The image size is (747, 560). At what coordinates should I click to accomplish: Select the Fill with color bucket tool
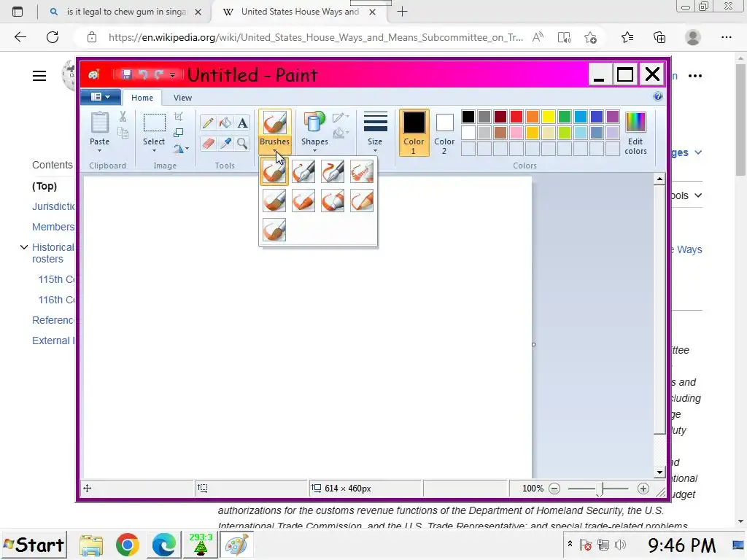point(225,122)
